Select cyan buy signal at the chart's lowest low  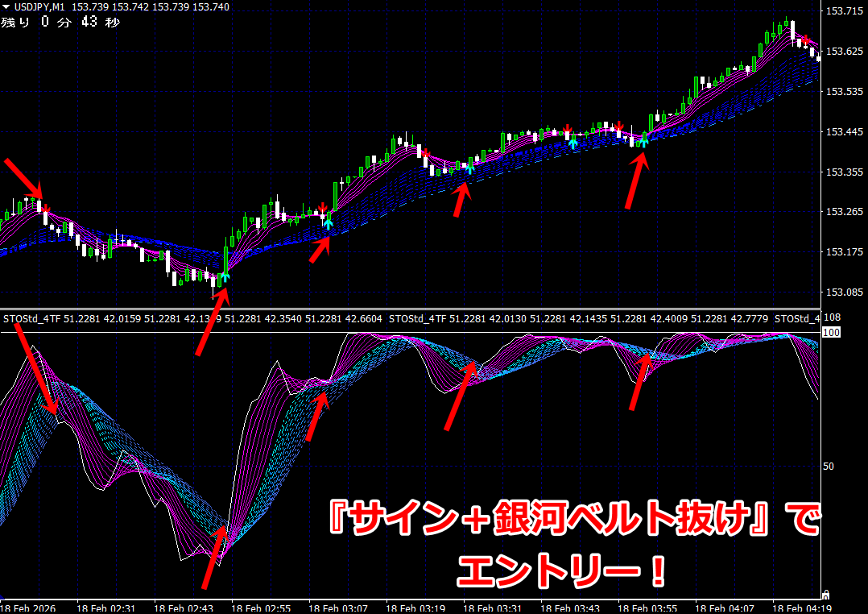coord(225,276)
